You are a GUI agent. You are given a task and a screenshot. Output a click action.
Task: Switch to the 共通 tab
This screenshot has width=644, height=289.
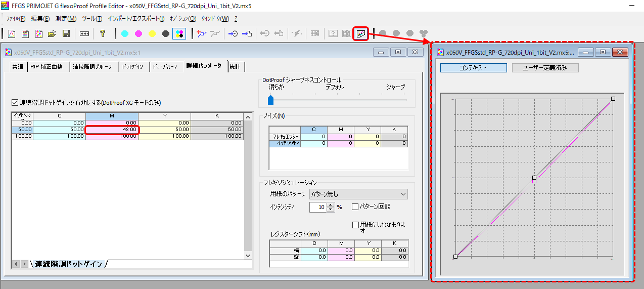tap(18, 67)
